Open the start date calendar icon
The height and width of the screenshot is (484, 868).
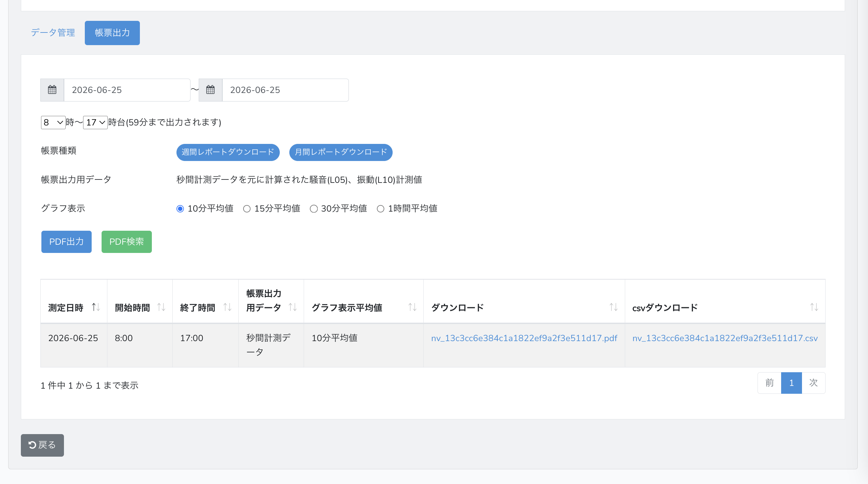(52, 90)
